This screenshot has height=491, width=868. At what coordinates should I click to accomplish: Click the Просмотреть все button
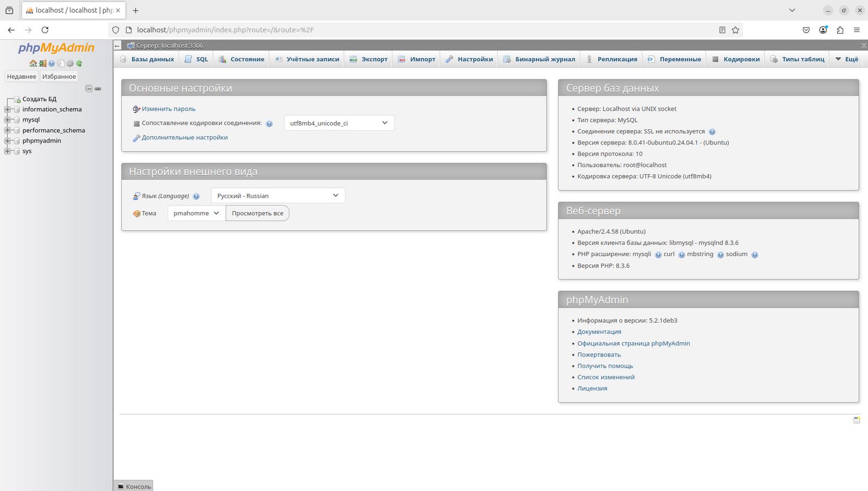pos(258,213)
